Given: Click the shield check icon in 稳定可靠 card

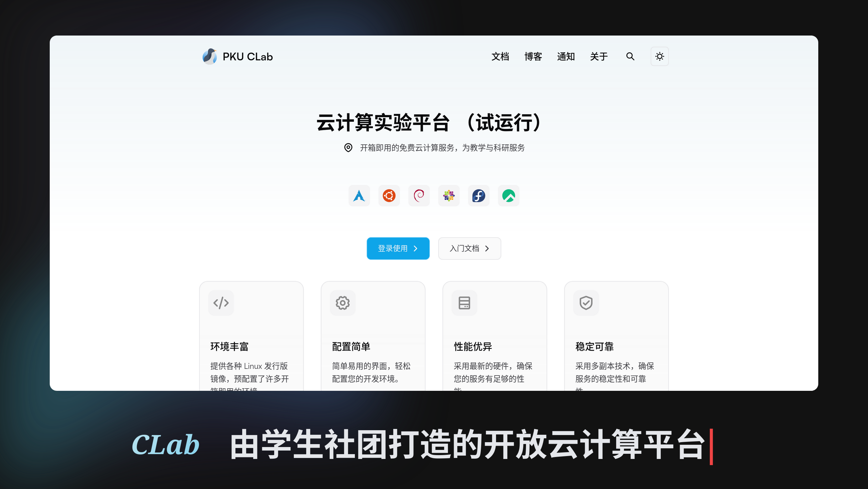Looking at the screenshot, I should [x=586, y=303].
